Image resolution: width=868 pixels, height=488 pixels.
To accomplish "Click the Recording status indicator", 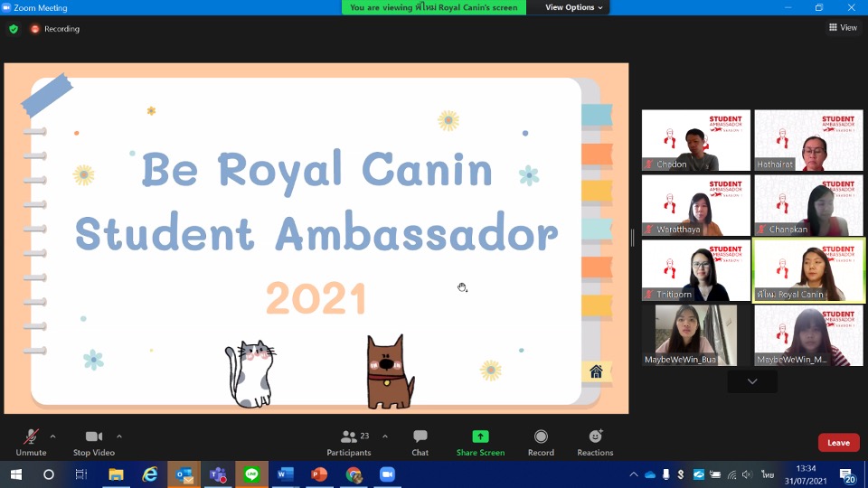I will [55, 29].
